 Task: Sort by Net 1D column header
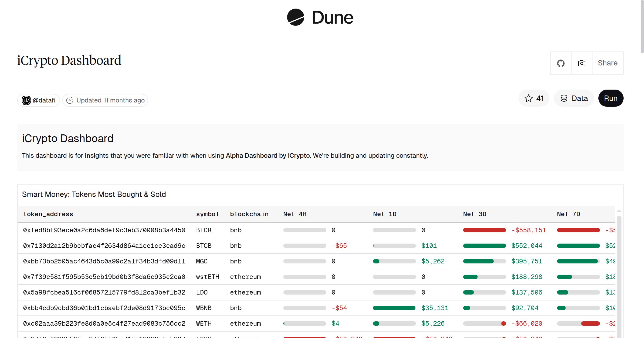click(385, 214)
